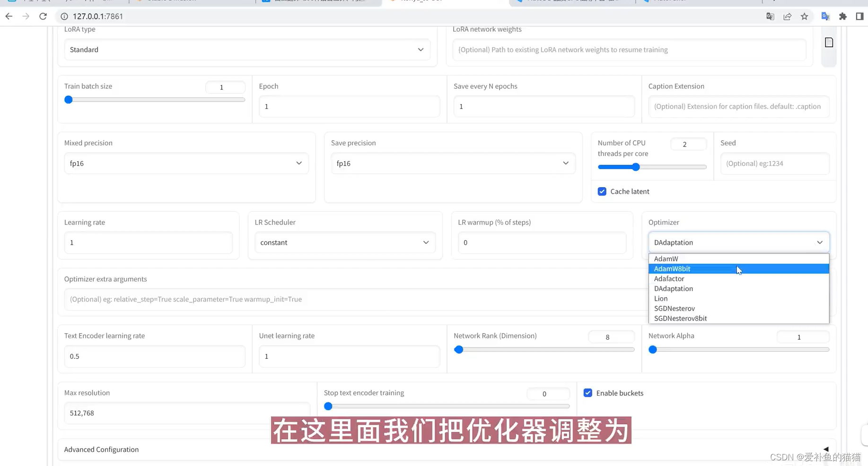Image resolution: width=868 pixels, height=466 pixels.
Task: Click the Max resolution input field
Action: [187, 413]
